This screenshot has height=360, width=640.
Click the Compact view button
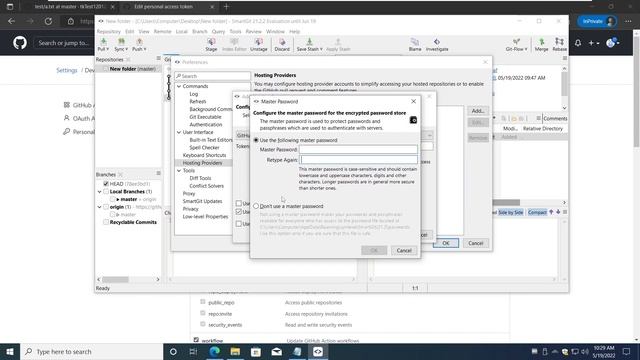(537, 212)
